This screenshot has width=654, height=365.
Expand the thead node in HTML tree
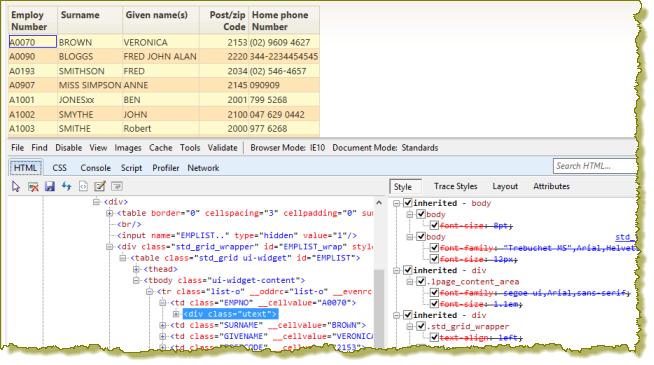tap(136, 269)
